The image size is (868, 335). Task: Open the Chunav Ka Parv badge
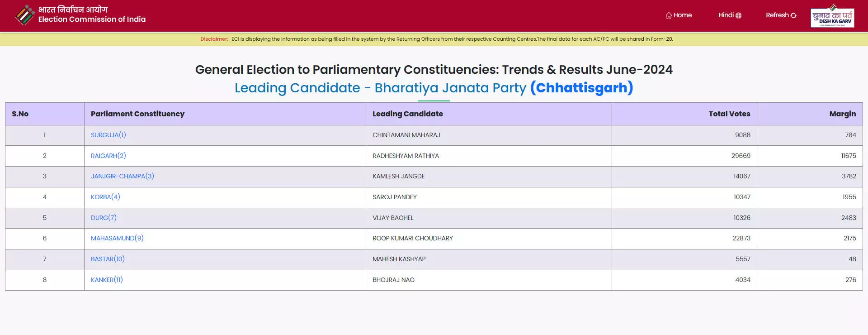[832, 16]
